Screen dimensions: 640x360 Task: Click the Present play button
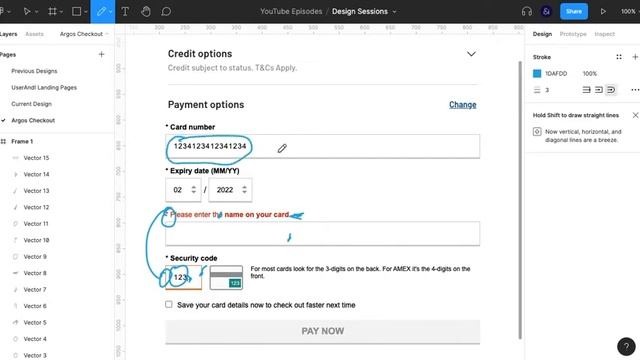click(x=603, y=11)
